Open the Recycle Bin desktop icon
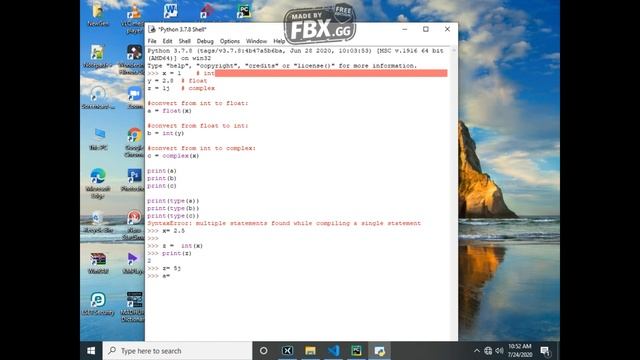 [x=98, y=222]
